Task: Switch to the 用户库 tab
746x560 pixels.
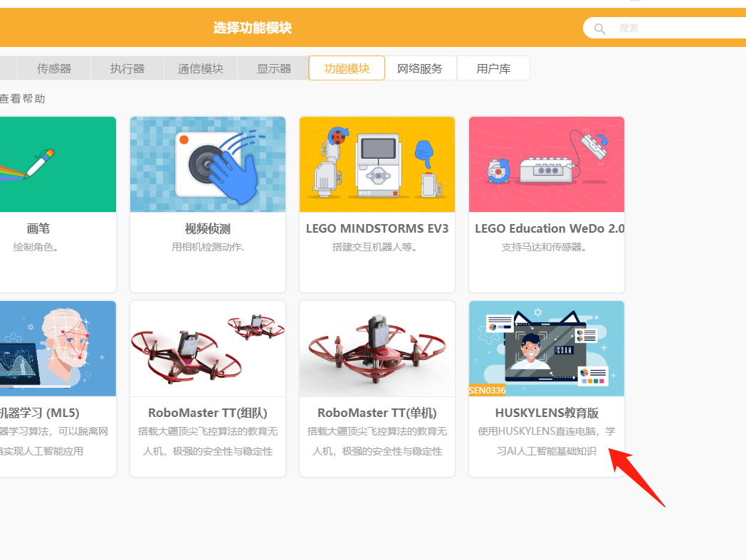Action: [493, 68]
